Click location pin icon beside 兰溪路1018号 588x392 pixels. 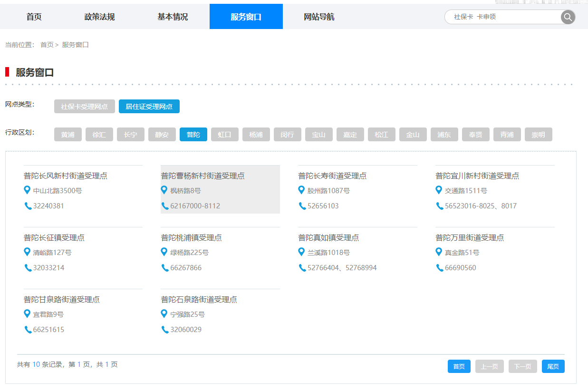pos(301,252)
